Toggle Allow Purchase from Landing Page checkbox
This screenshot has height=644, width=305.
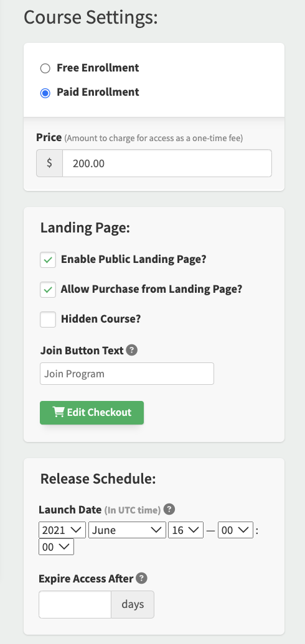coord(48,290)
